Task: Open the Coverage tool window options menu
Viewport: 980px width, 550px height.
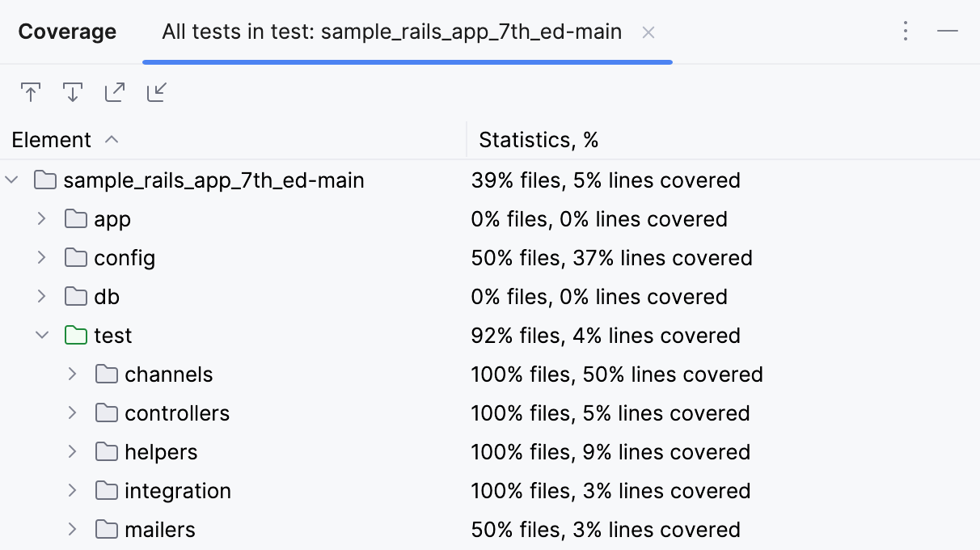Action: click(x=906, y=31)
